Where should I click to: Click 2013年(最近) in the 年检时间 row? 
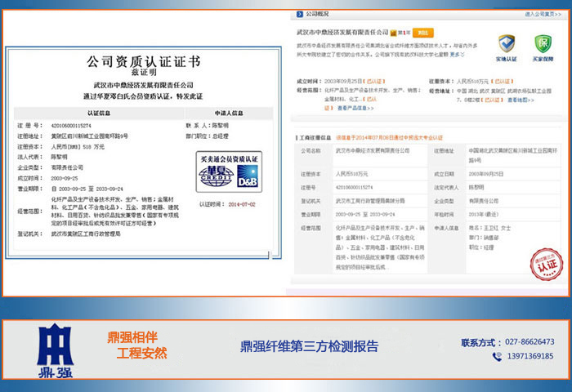coord(484,215)
